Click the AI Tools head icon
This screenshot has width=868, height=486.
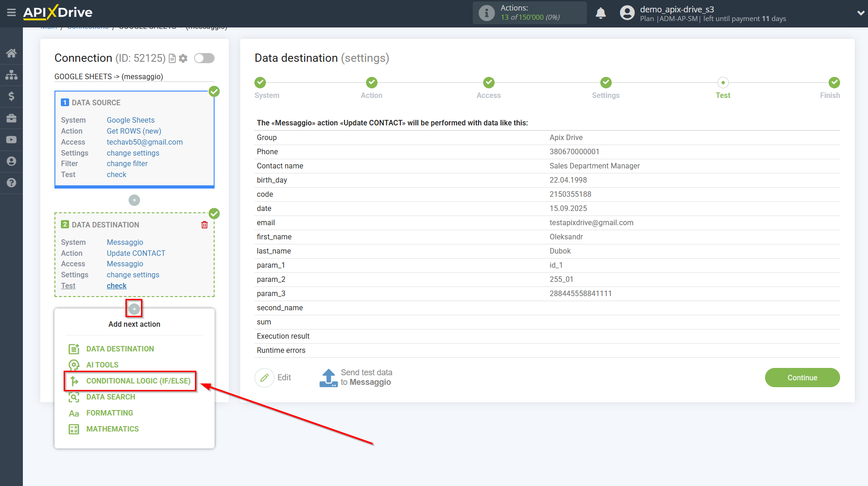pos(74,365)
